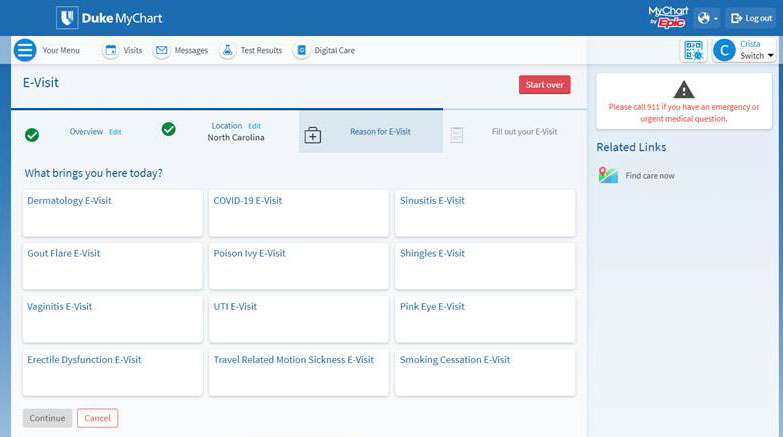
Task: Select the Fill out your E-Visit step
Action: click(513, 132)
